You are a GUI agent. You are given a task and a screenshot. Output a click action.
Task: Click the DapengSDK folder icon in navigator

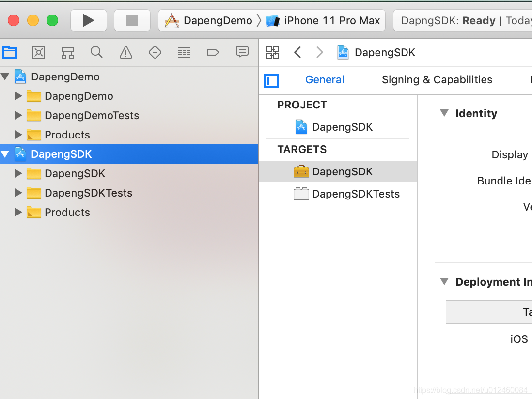[34, 173]
